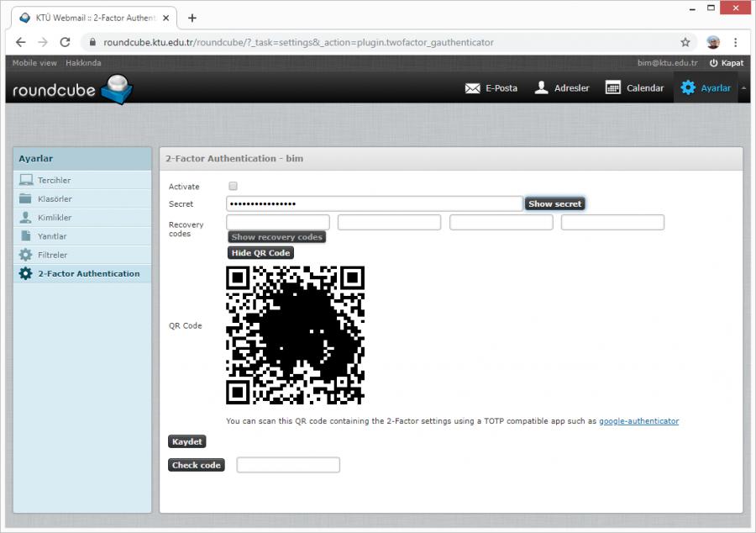Select Klasörler in settings sidebar
This screenshot has height=533, width=756.
click(82, 198)
